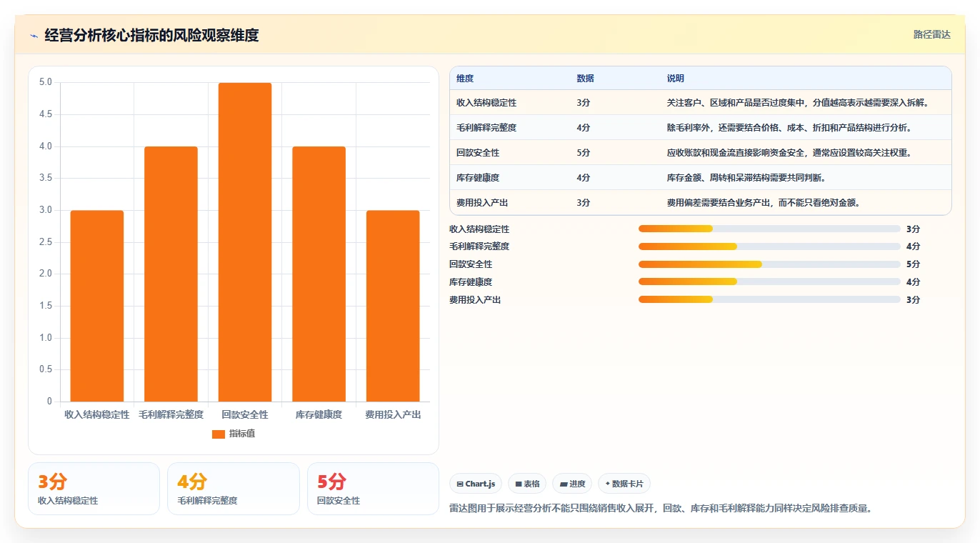Click description starting 关注客户、区域和产品
The height and width of the screenshot is (543, 980).
click(x=799, y=103)
